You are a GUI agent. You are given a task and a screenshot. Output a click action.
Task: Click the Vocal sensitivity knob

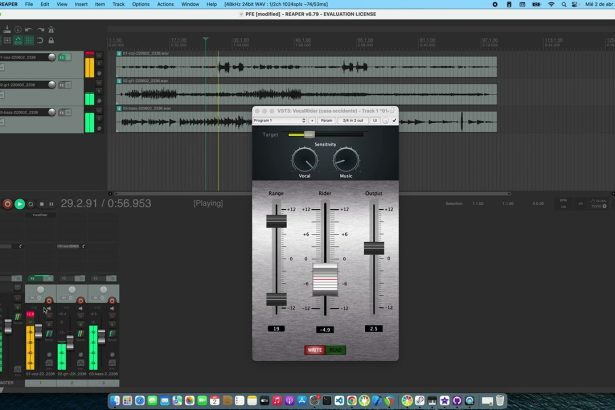tap(303, 158)
